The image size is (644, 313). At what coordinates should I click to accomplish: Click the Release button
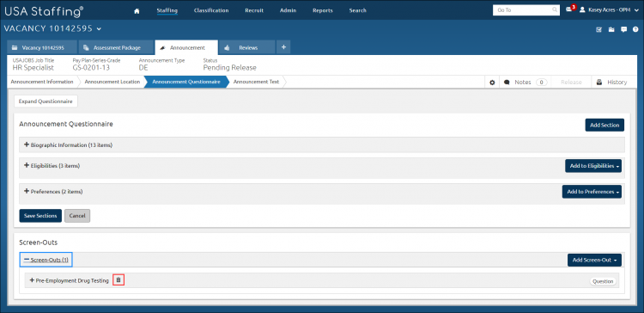(571, 83)
